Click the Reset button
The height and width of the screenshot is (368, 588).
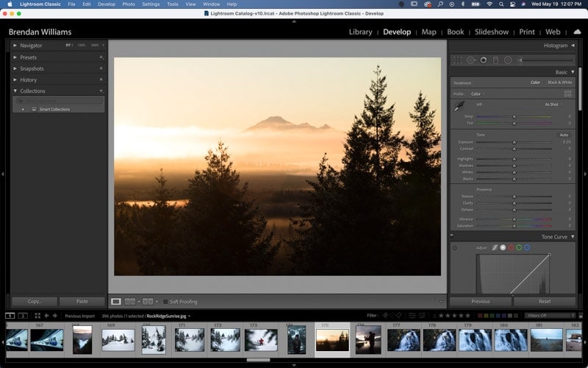pos(545,302)
